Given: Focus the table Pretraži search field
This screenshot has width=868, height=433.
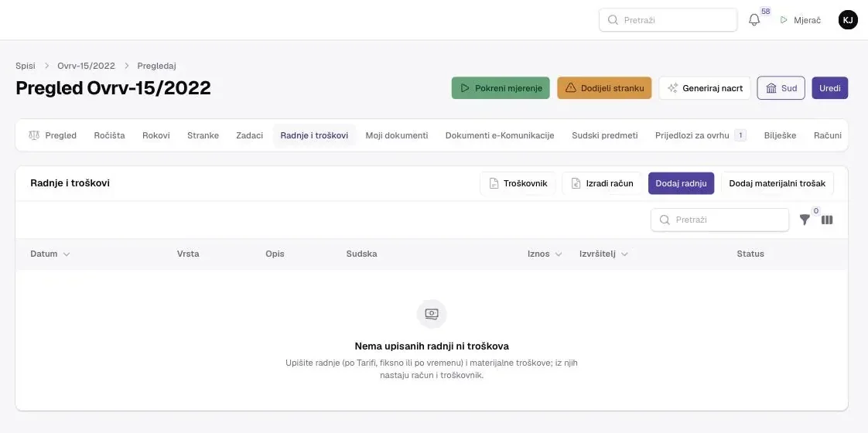Looking at the screenshot, I should pos(719,220).
